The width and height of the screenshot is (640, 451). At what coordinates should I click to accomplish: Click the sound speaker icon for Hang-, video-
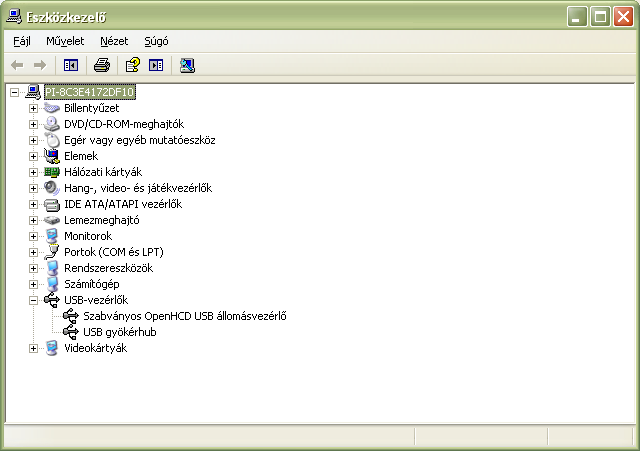point(52,188)
